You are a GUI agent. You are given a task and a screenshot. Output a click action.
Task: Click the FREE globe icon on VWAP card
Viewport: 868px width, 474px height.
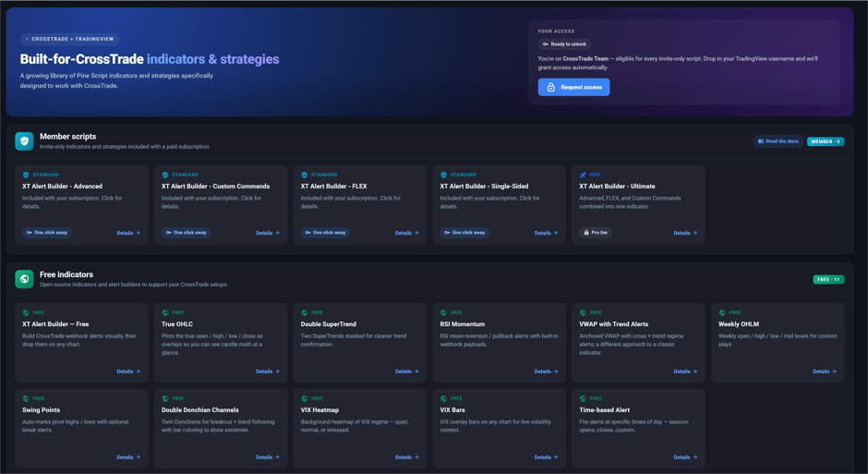583,312
